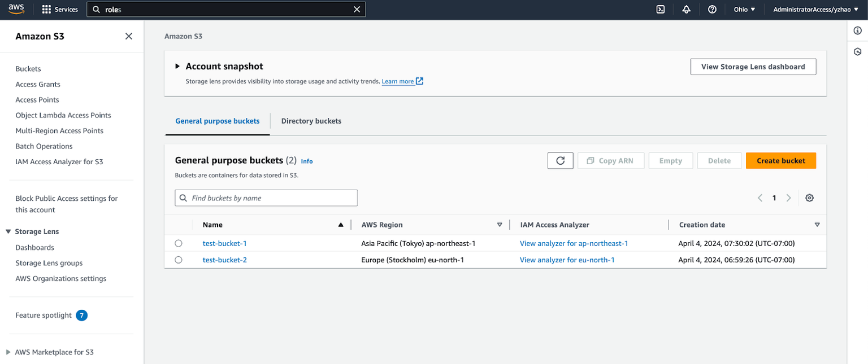Open the Services grid menu
This screenshot has height=364, width=868.
pos(60,10)
